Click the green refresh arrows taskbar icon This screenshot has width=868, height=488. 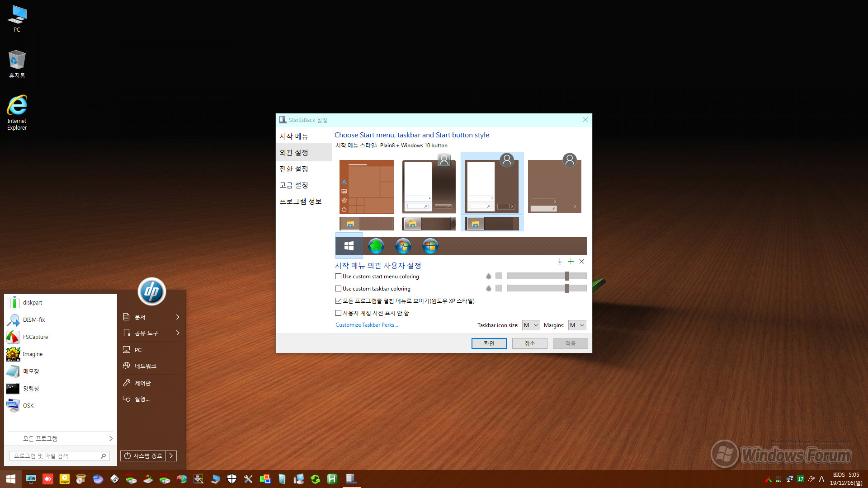[315, 479]
